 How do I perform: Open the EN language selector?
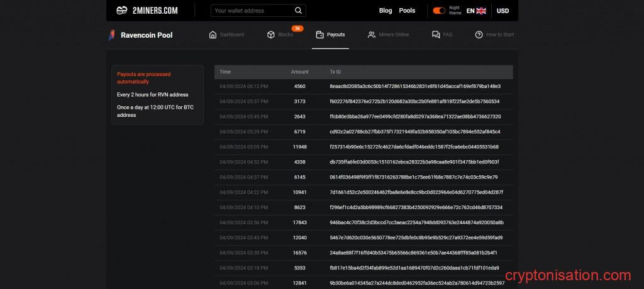[x=476, y=11]
